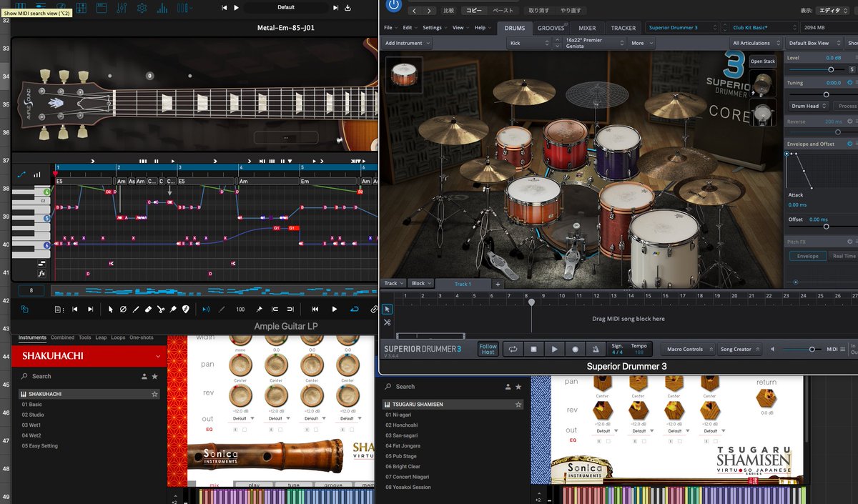Select the guitar pick tool in Ample Guitar
The width and height of the screenshot is (858, 504).
[185, 309]
